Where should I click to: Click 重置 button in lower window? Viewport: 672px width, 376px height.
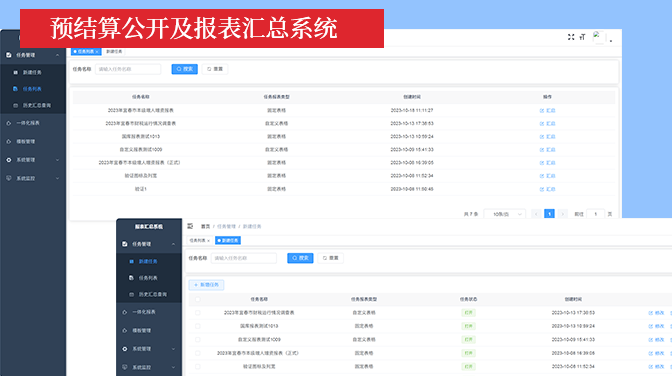pyautogui.click(x=330, y=258)
